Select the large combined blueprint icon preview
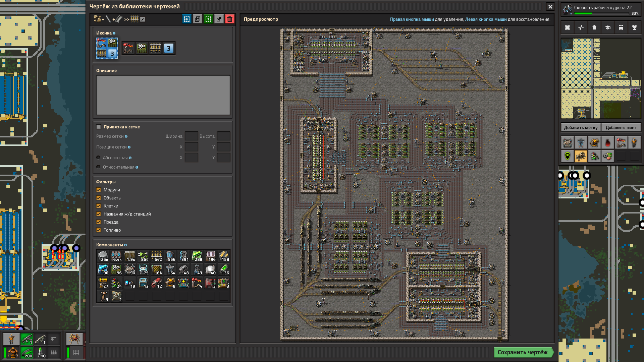This screenshot has width=644, height=362. [x=107, y=48]
